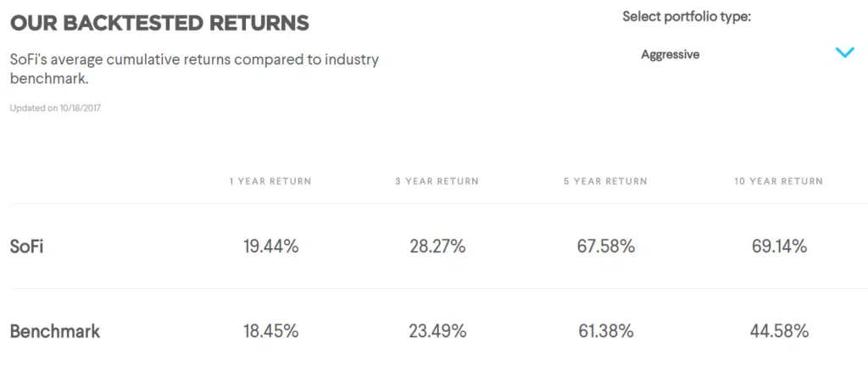Click Benchmark 1 year return 18.45%

(x=270, y=331)
